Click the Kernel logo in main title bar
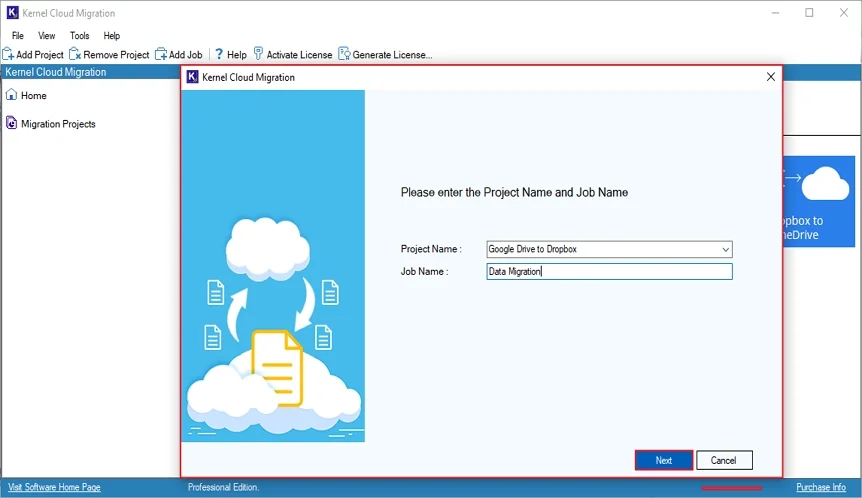The width and height of the screenshot is (862, 498). (12, 13)
